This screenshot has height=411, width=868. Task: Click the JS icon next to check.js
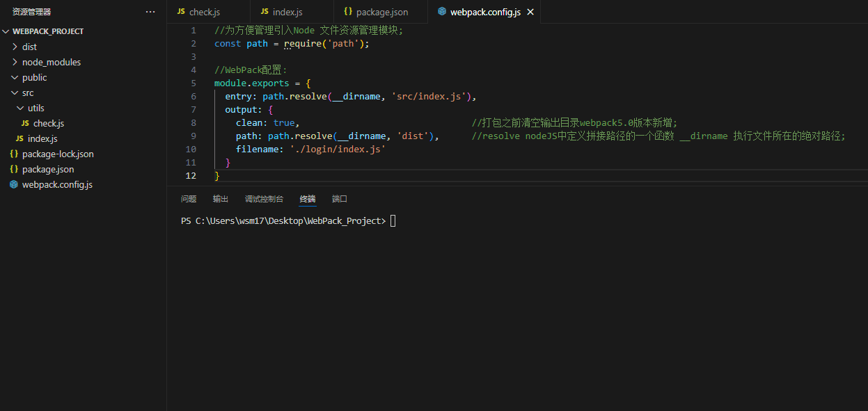click(26, 123)
